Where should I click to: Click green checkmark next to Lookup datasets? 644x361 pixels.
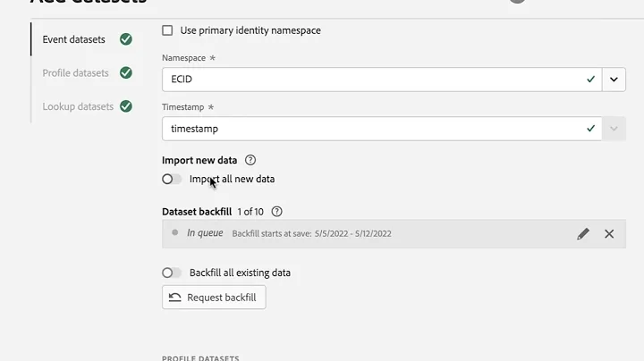click(x=126, y=106)
